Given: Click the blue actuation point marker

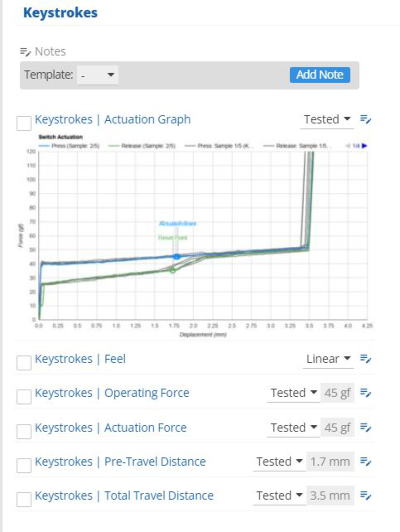Looking at the screenshot, I should (x=176, y=257).
